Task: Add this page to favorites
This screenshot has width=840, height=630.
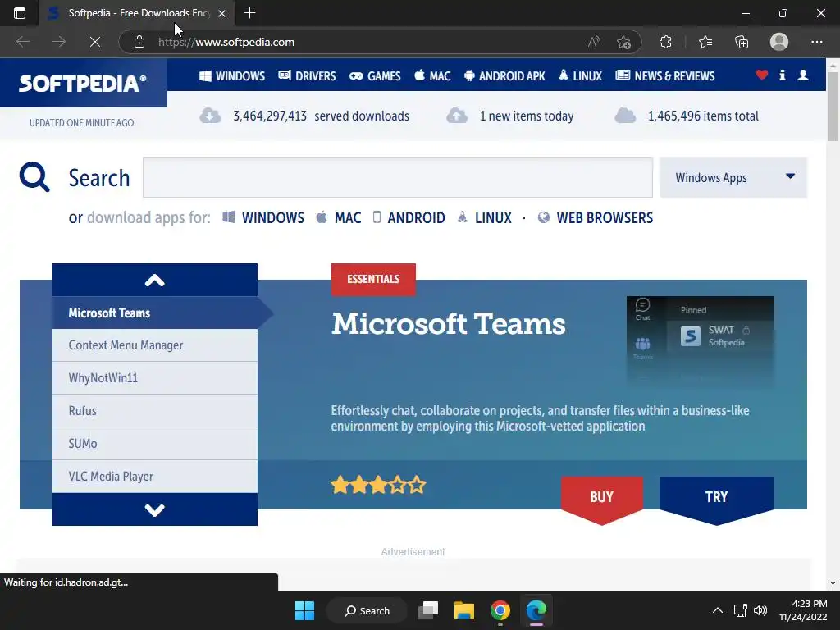Action: click(623, 42)
